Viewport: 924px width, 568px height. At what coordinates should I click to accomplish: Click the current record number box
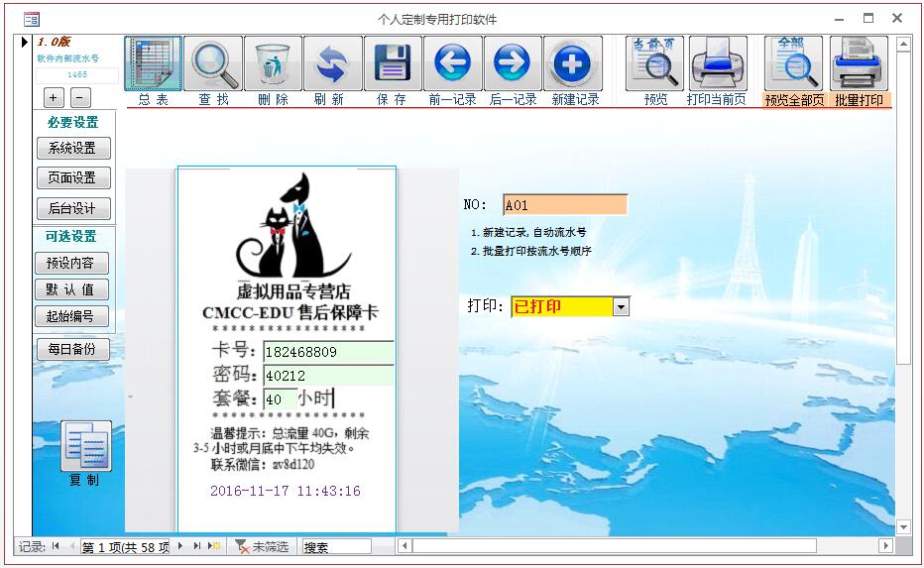pyautogui.click(x=125, y=547)
